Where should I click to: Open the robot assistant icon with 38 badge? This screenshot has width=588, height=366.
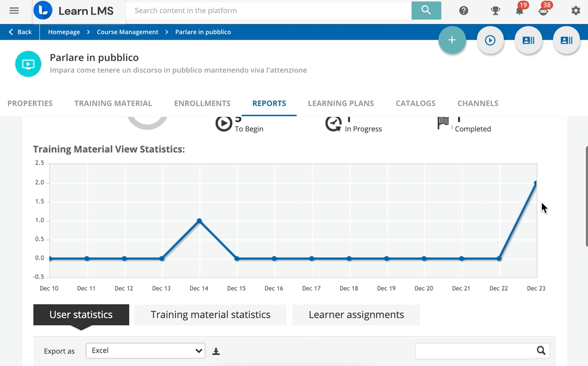tap(544, 11)
